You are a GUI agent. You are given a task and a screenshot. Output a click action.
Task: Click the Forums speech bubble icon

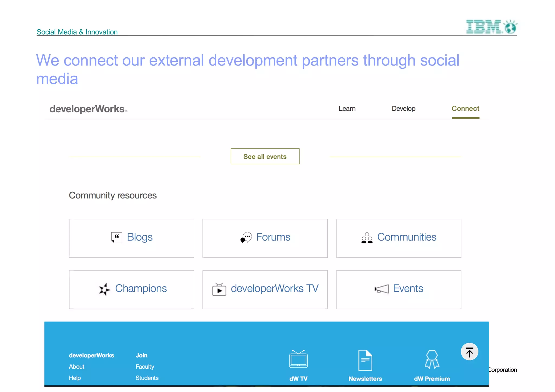pos(246,238)
